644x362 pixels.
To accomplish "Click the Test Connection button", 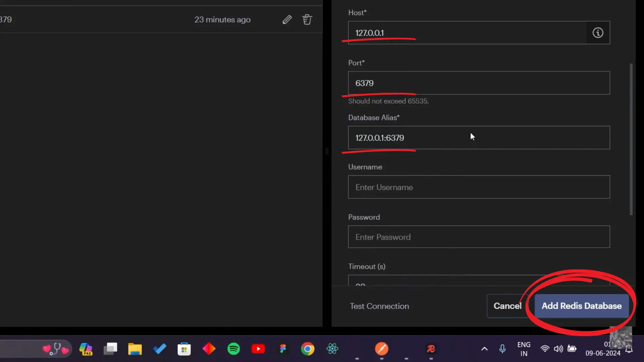I will click(x=379, y=306).
